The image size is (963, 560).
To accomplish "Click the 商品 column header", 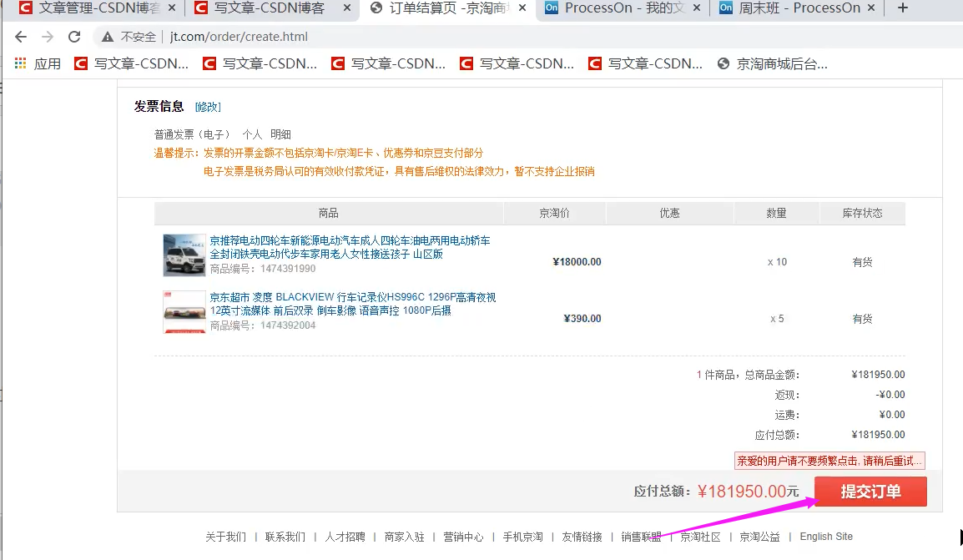I will pos(329,213).
